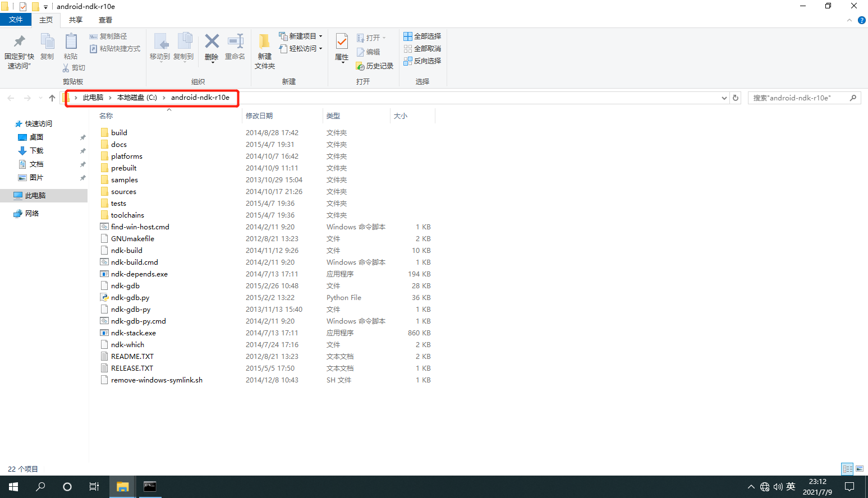Click the 新建文件夹 new folder icon
868x498 pixels.
[264, 41]
